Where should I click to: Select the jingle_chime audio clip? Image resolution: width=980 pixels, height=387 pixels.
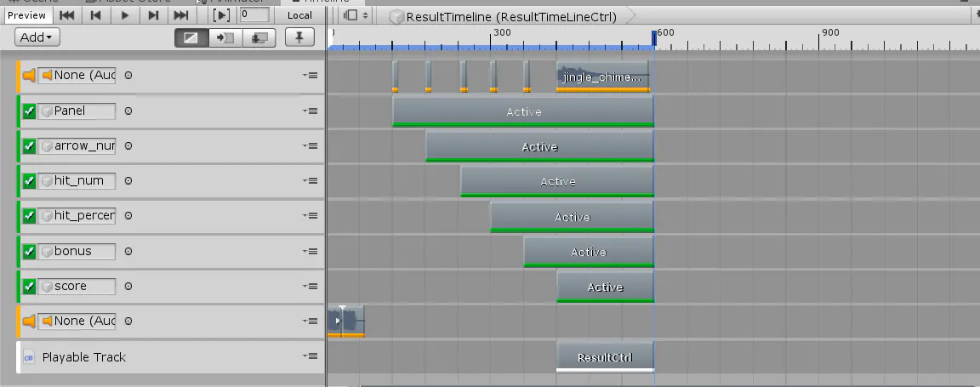click(x=602, y=77)
